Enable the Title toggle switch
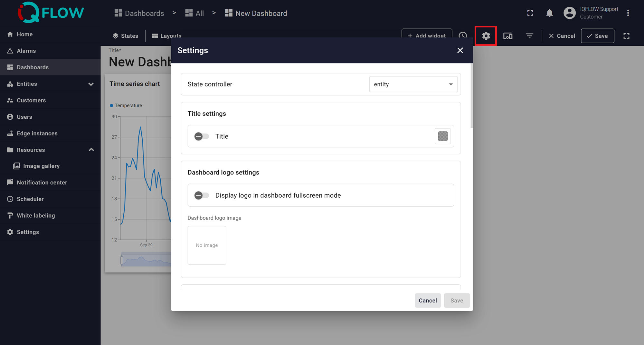 click(x=202, y=136)
